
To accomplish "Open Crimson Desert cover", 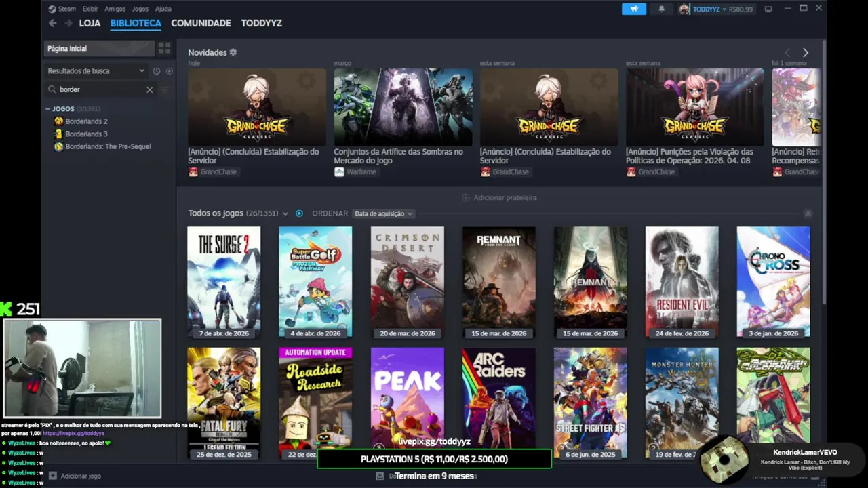I will (x=407, y=282).
